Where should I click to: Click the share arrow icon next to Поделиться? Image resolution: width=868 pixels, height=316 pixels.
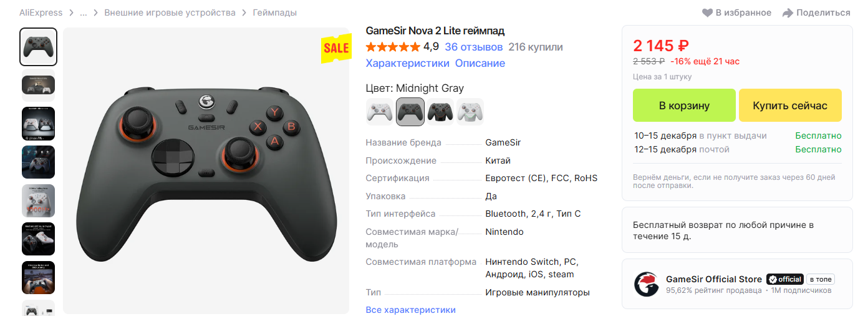(788, 12)
